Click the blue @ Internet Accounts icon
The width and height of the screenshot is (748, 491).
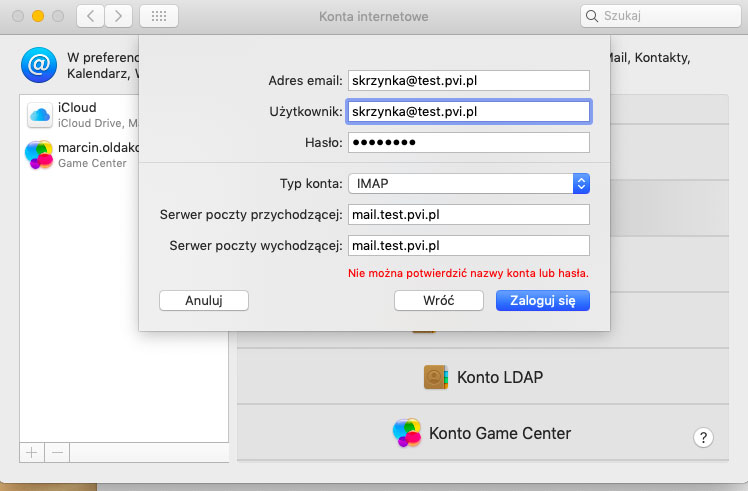click(x=39, y=65)
